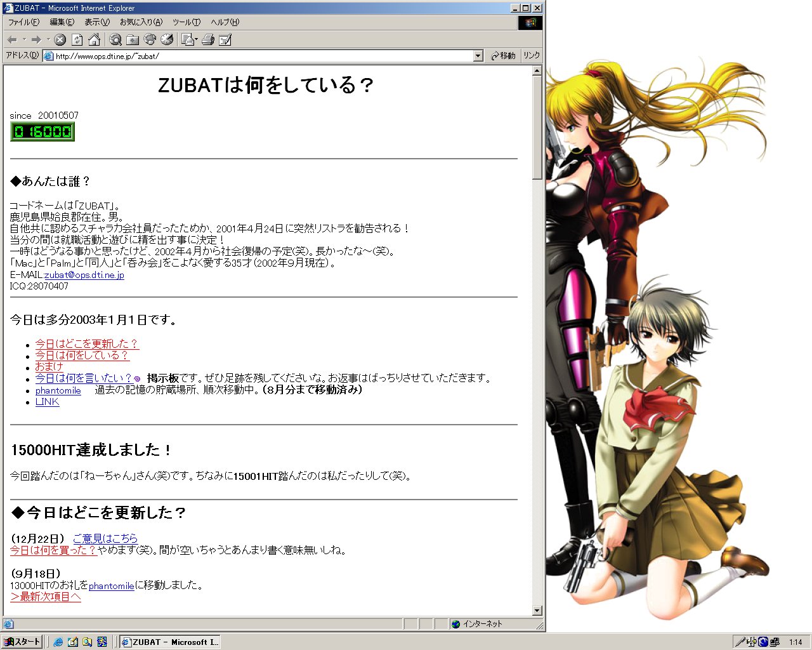Screen dimensions: 812x650
Task: Click the internet zone globe in the status bar
Action: (455, 624)
